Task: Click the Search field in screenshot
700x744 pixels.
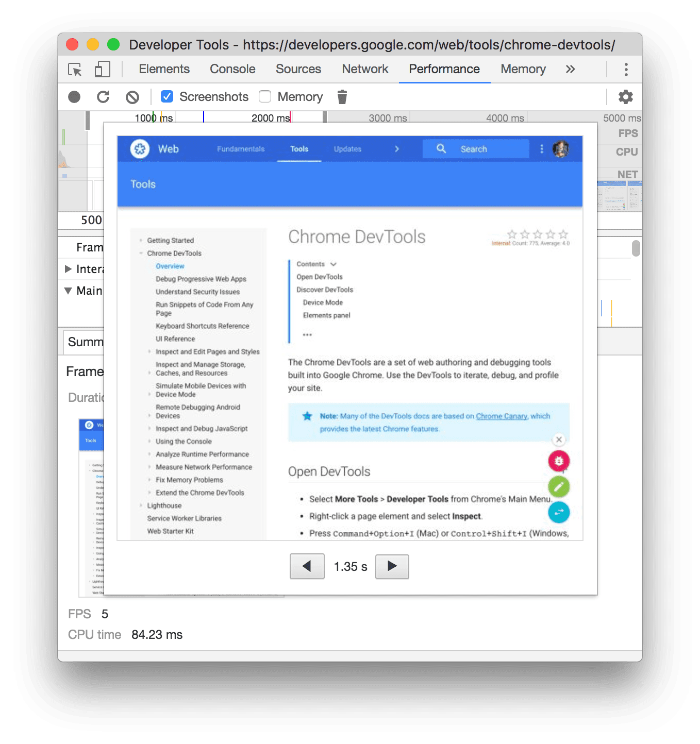Action: pos(476,149)
